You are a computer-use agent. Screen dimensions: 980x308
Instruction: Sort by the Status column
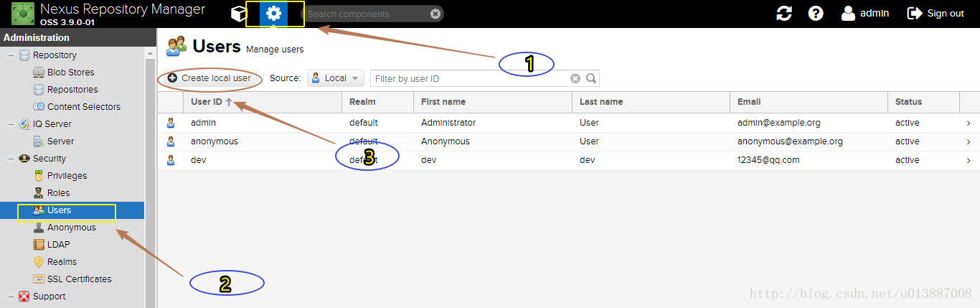pos(923,102)
